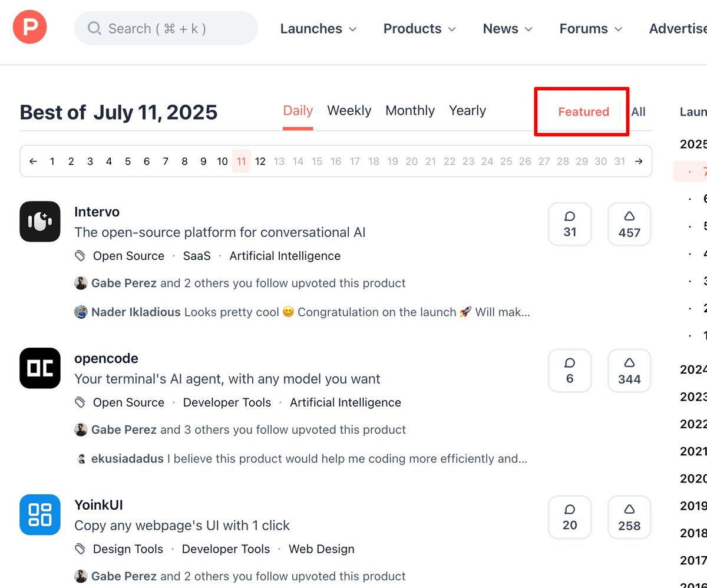Image resolution: width=707 pixels, height=588 pixels.
Task: Open YoinkUI's 20 comments
Action: (570, 517)
